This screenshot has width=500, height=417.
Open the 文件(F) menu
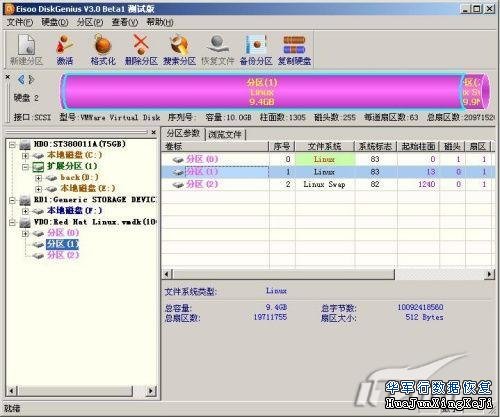(x=20, y=22)
